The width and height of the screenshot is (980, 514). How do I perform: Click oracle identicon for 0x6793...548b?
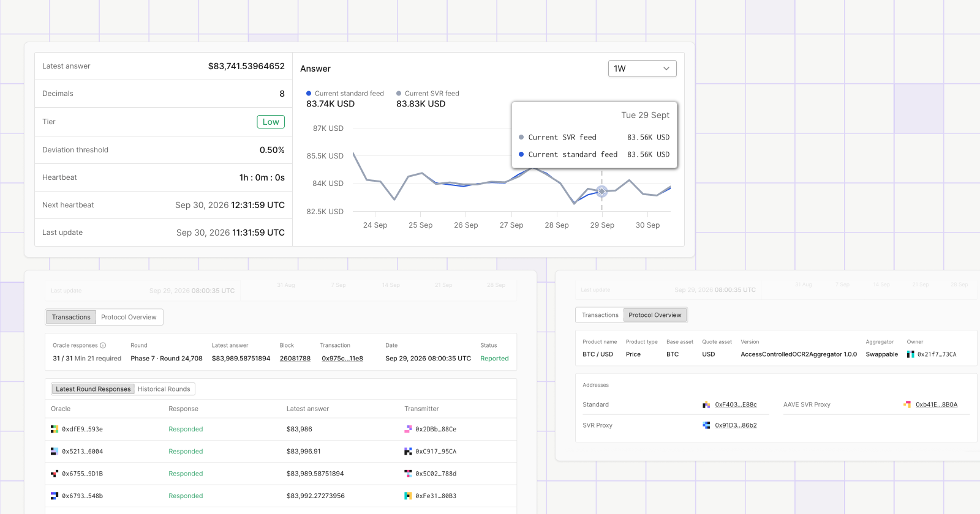(55, 496)
